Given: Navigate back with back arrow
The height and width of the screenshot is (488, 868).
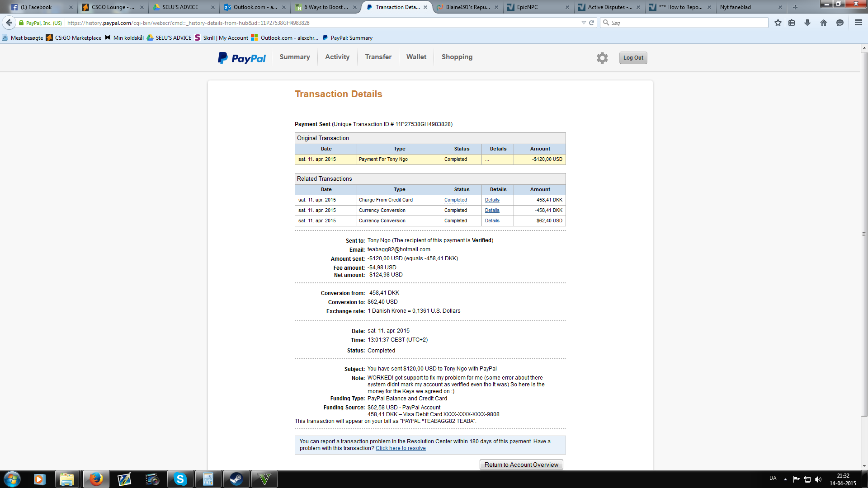Looking at the screenshot, I should (x=9, y=23).
